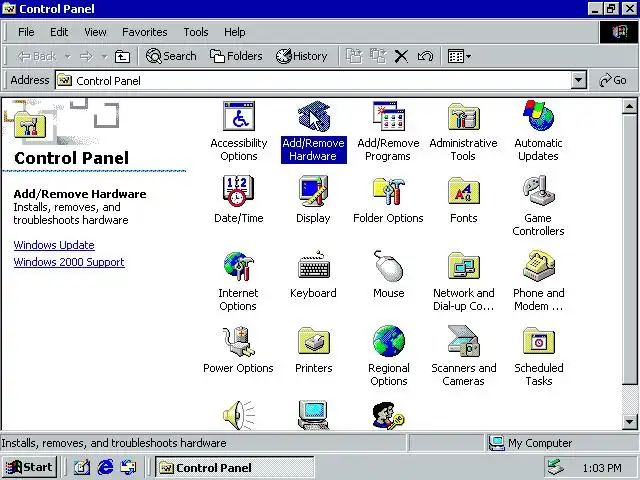This screenshot has width=640, height=480.
Task: Click the Users and Passwords icon
Action: pyautogui.click(x=389, y=415)
